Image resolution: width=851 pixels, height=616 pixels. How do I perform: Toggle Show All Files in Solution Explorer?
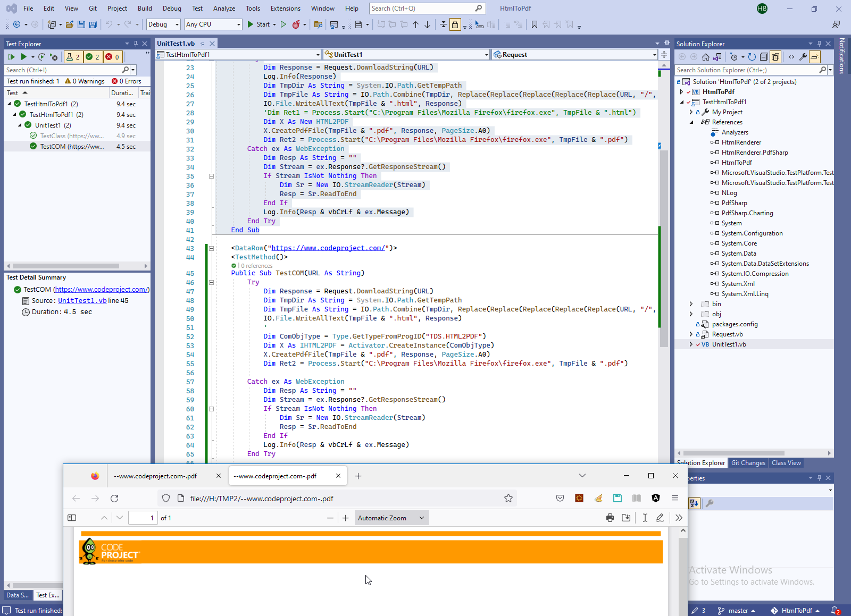point(775,57)
